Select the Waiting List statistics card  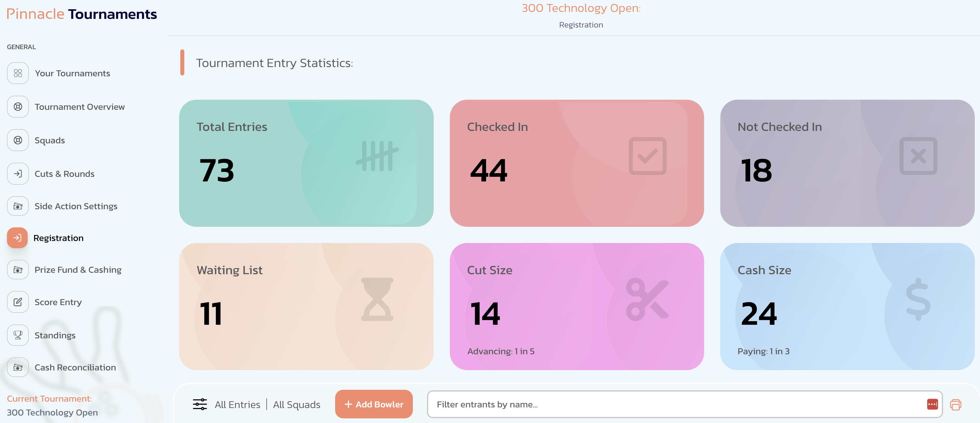point(306,307)
